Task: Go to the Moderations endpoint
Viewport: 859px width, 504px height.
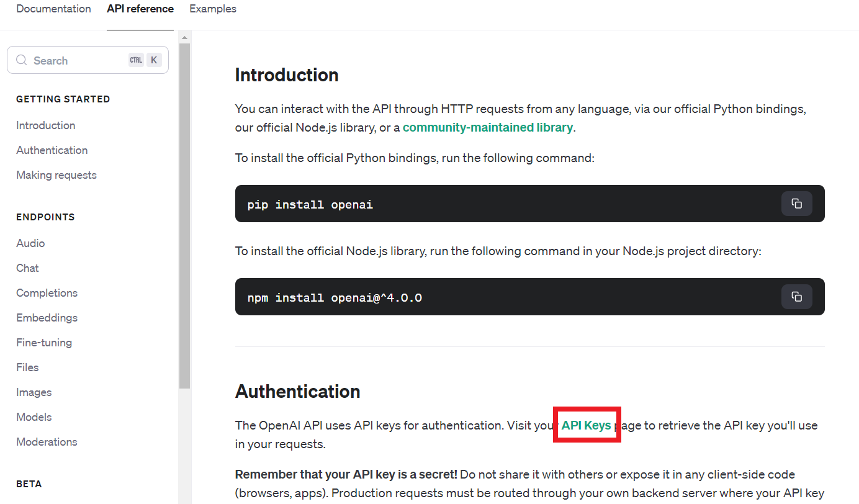Action: click(x=47, y=442)
